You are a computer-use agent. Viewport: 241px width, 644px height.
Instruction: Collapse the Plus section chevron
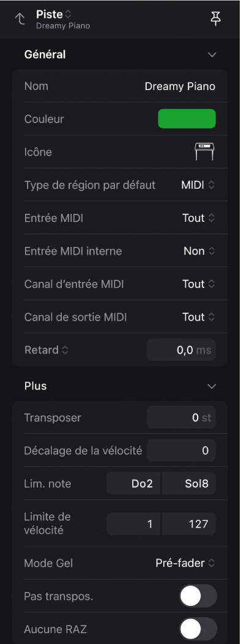[212, 387]
